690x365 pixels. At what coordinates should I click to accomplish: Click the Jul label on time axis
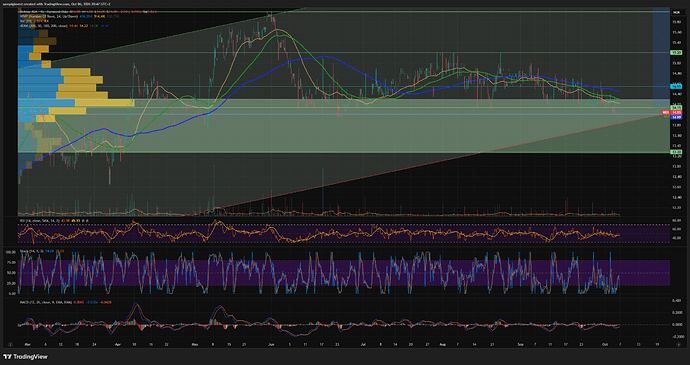[364, 345]
